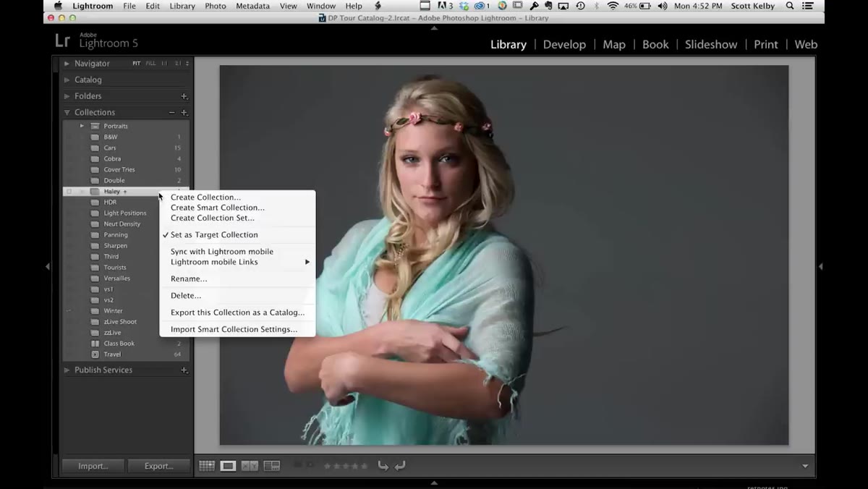
Task: Click the Travel slideshow collection icon
Action: click(x=95, y=354)
